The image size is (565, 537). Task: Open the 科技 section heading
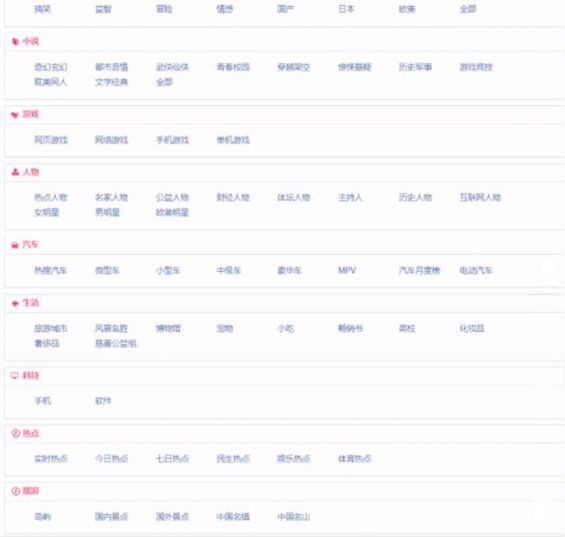click(31, 375)
